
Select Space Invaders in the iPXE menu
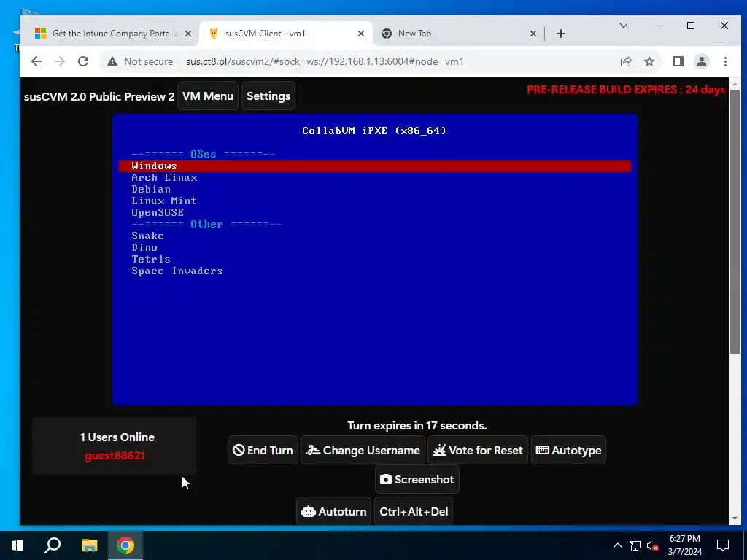[x=177, y=271]
